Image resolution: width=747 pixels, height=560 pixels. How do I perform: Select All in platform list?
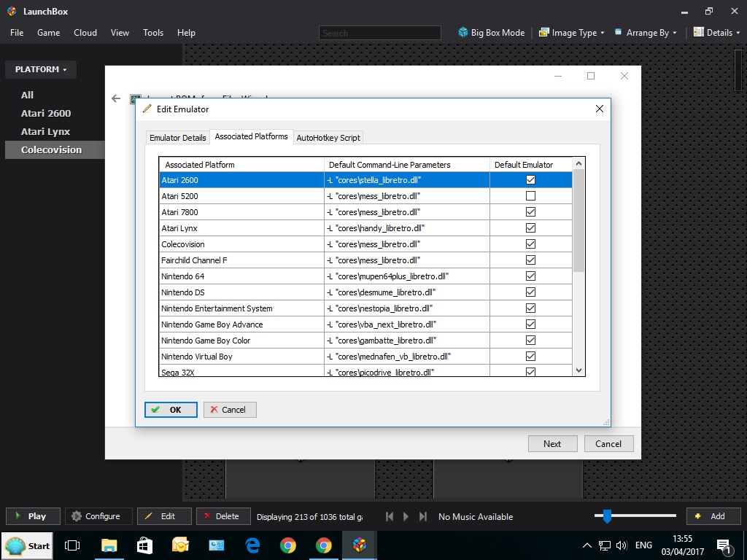(x=27, y=95)
